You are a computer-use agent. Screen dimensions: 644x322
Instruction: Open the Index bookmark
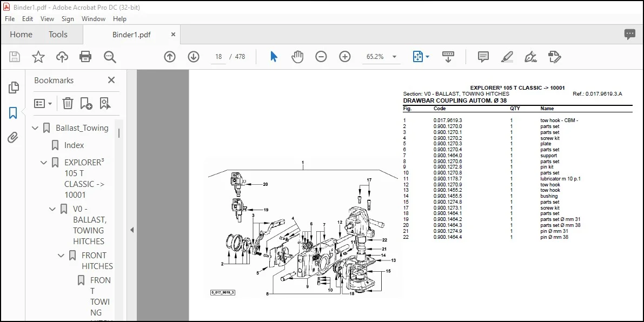coord(74,145)
